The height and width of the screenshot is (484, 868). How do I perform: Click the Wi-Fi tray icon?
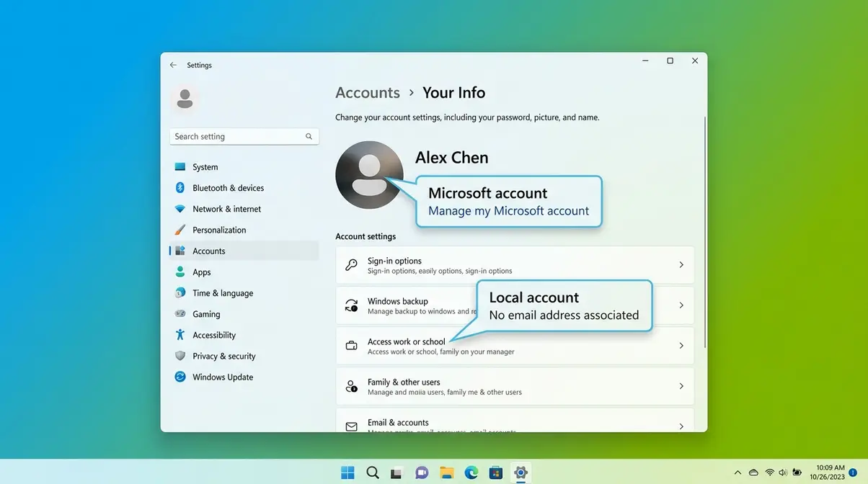tap(770, 472)
